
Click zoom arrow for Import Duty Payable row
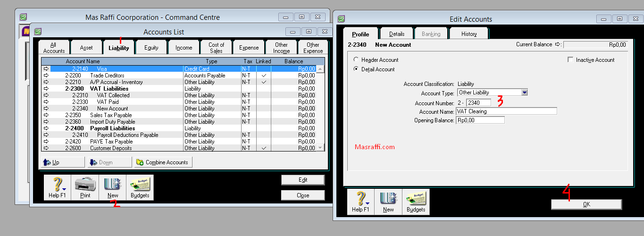tap(46, 122)
